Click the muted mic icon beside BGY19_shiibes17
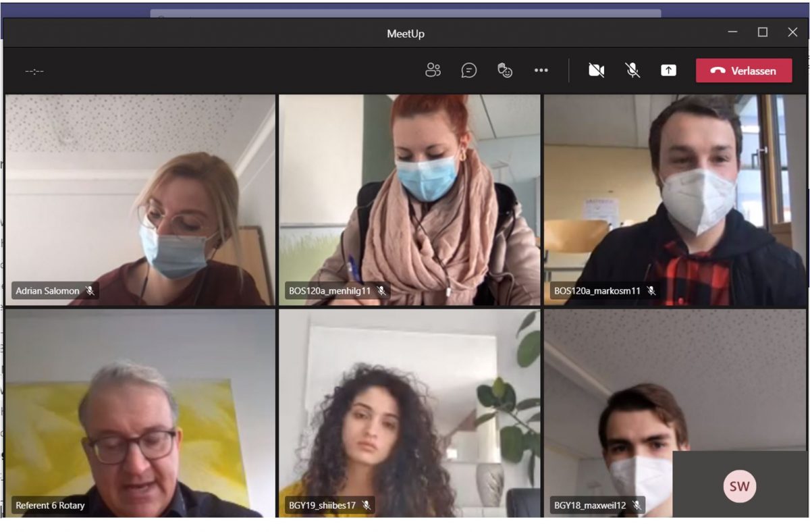The image size is (810, 532). 366,505
